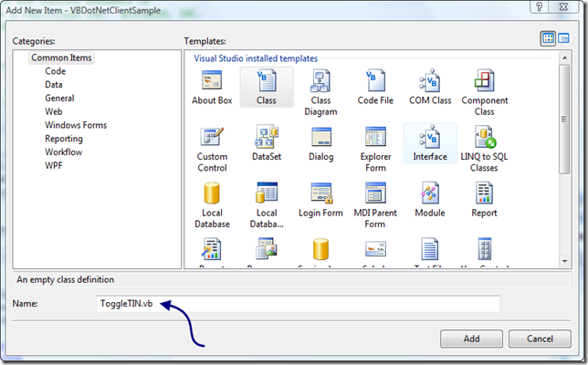Select the MDI Parent Form template
588x365 pixels.
click(x=375, y=205)
